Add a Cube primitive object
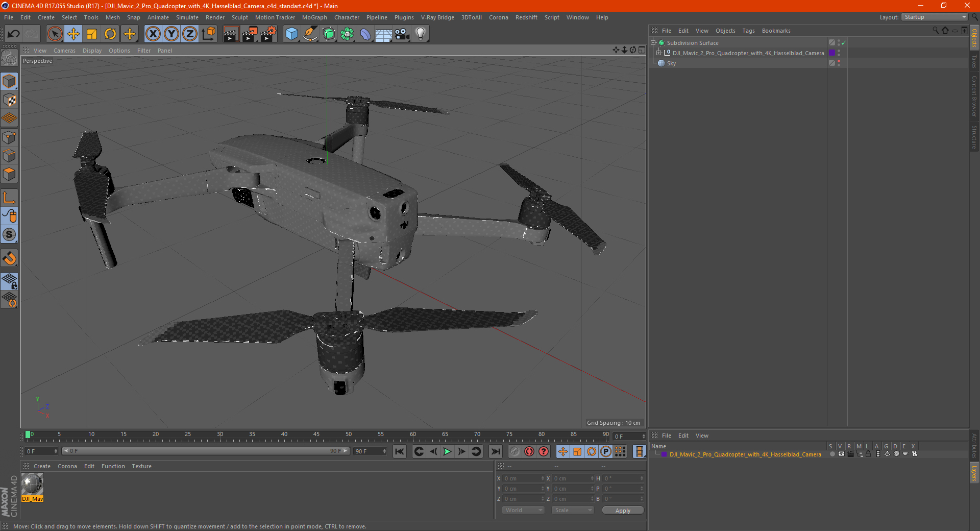The height and width of the screenshot is (531, 980). coord(292,34)
